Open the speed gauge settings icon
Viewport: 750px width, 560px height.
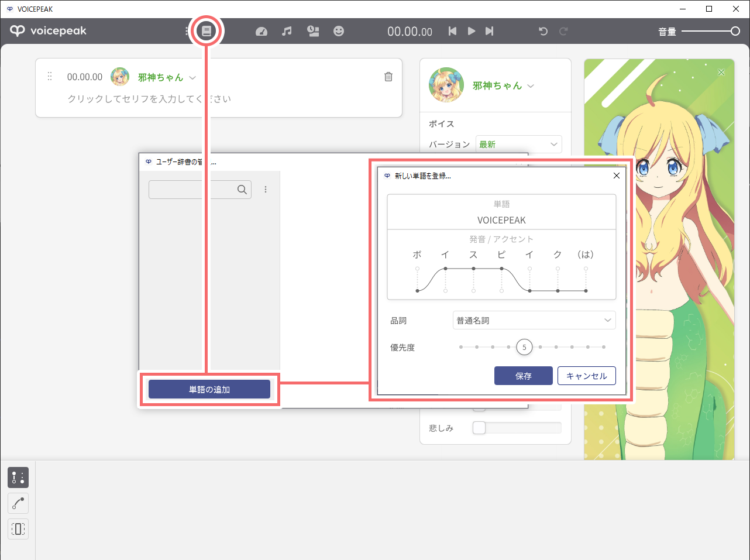coord(262,31)
